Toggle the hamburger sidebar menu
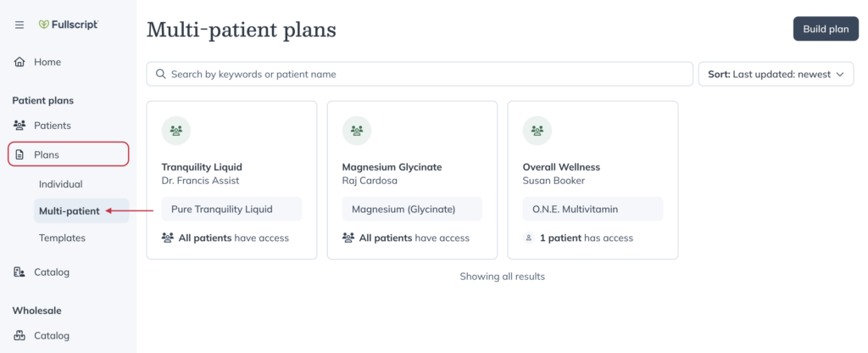Image resolution: width=868 pixels, height=353 pixels. [19, 25]
